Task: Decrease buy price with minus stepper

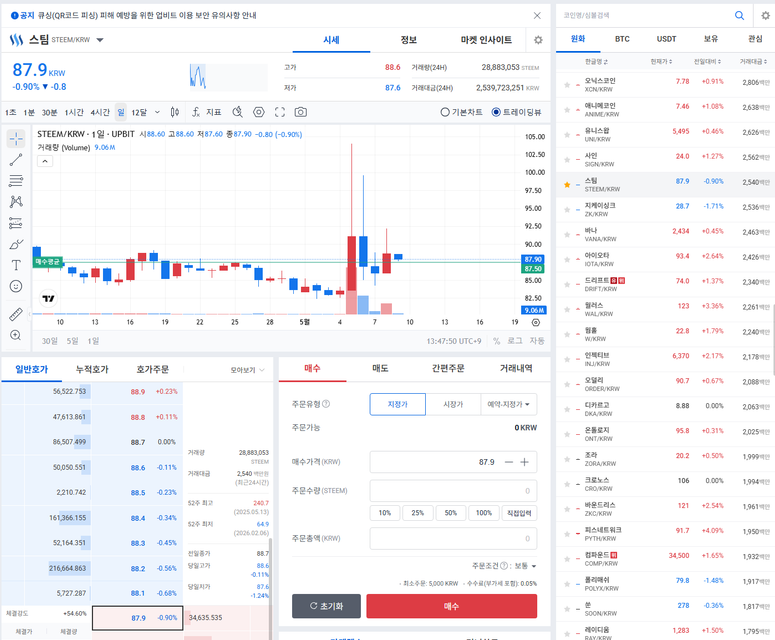Action: tap(509, 462)
